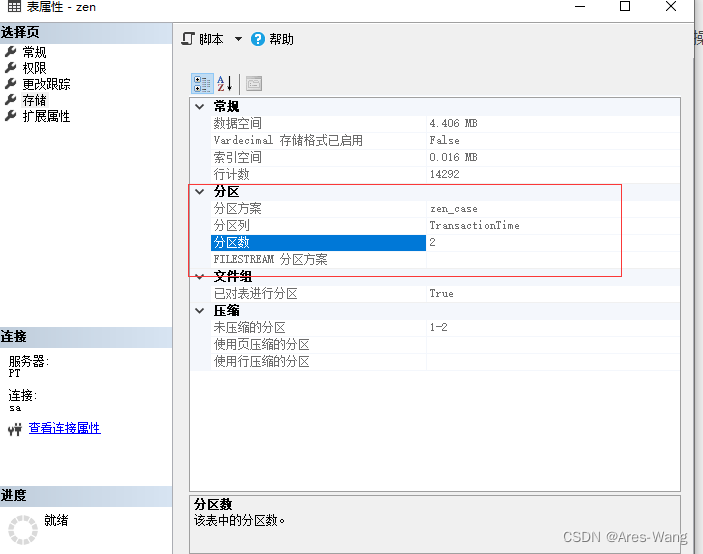Select the 使用行压缩的分区 row

pyautogui.click(x=445, y=362)
